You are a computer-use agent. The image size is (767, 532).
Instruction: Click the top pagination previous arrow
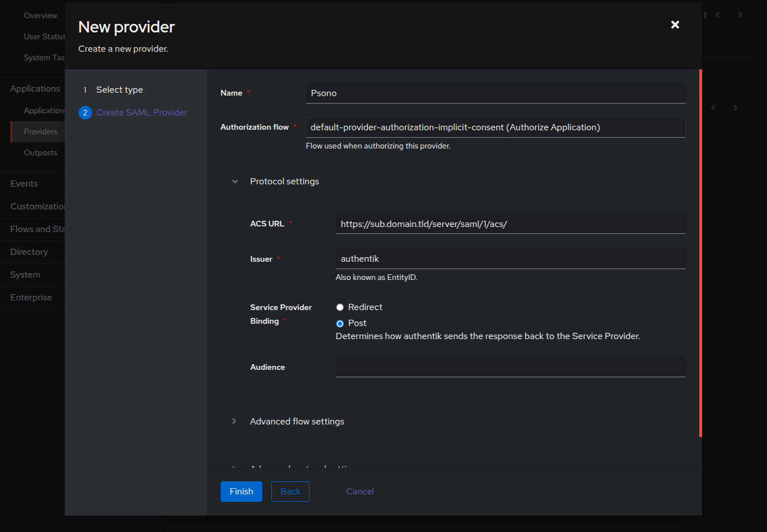[718, 15]
